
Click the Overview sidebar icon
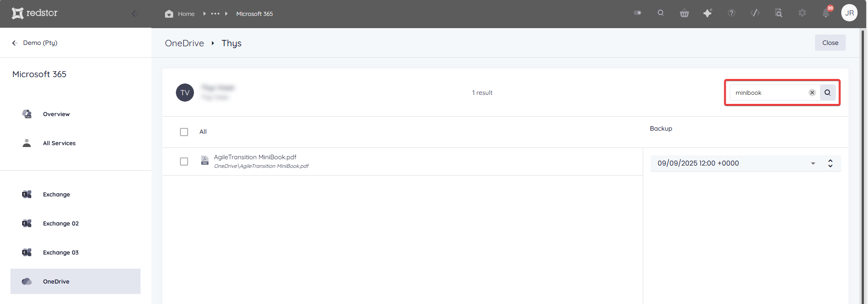pos(27,114)
